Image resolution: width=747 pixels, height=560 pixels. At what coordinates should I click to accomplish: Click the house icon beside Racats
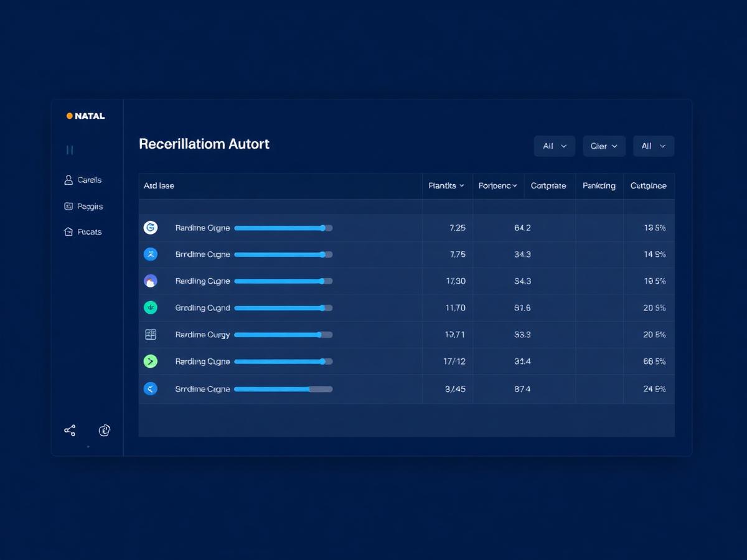[x=68, y=231]
